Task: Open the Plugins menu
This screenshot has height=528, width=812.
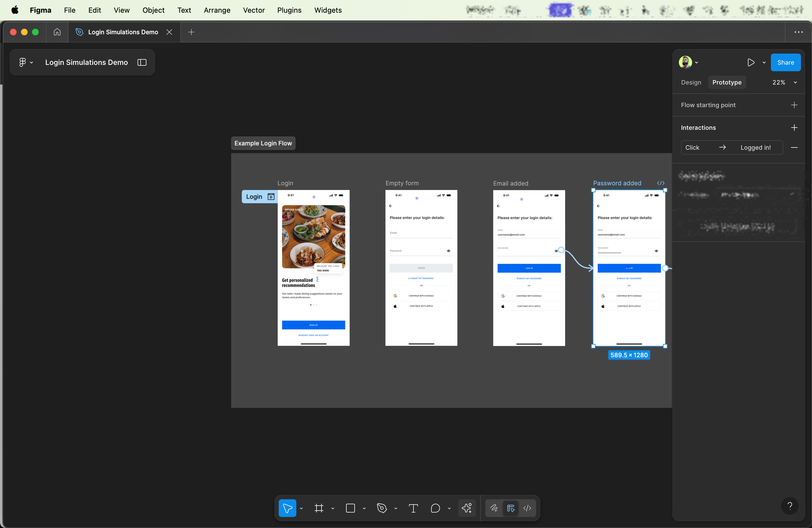Action: click(289, 10)
